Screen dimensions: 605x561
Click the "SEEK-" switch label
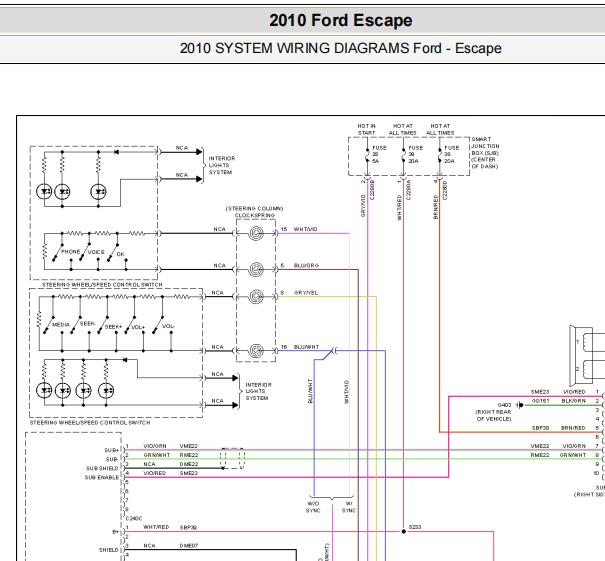coord(87,323)
